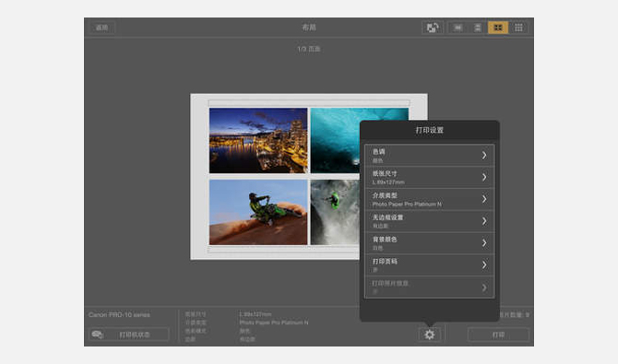Click the printer status chat icon
618x364 pixels.
tap(98, 335)
